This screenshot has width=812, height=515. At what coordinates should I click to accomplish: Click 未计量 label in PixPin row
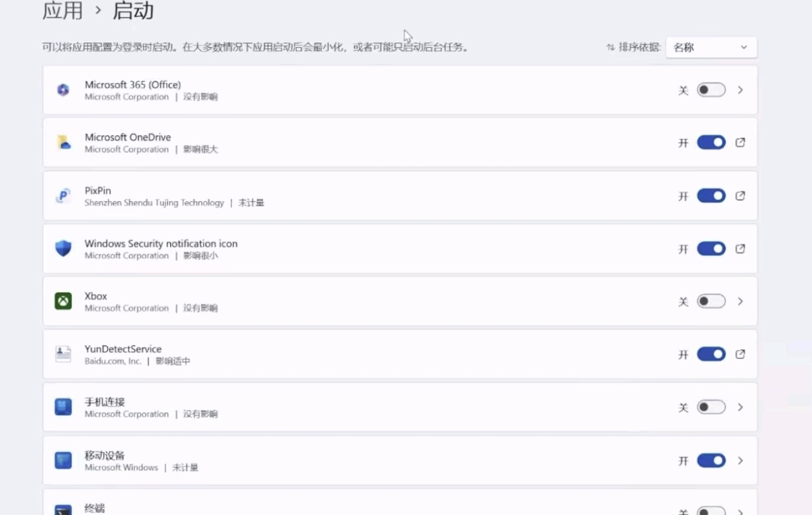click(x=251, y=203)
